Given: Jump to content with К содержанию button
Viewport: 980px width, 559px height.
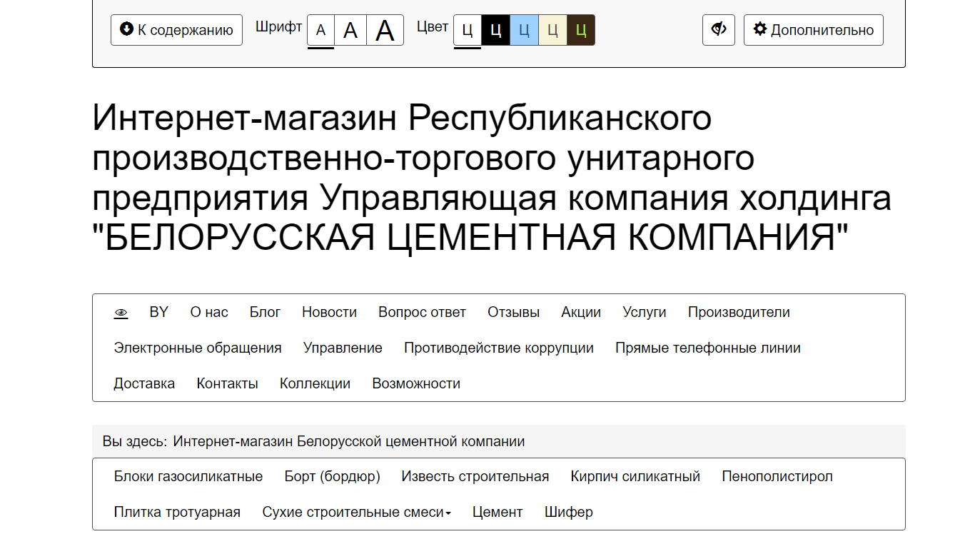Looking at the screenshot, I should 176,30.
